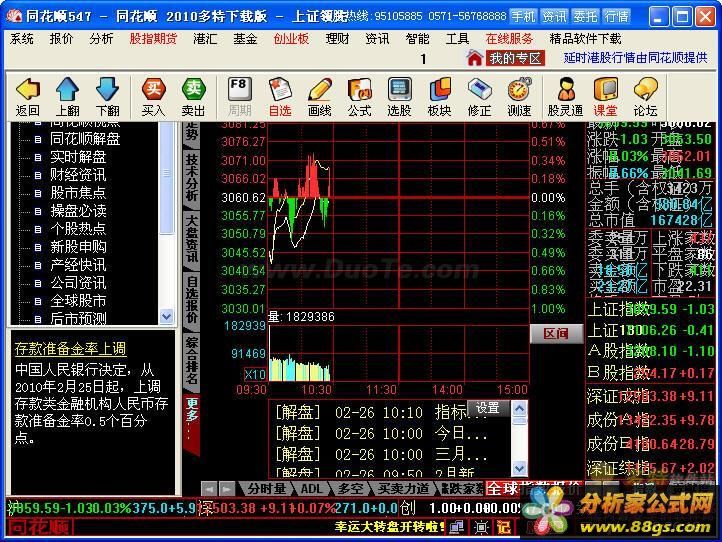Select 全球股市 in the tree
The width and height of the screenshot is (722, 542).
(78, 301)
